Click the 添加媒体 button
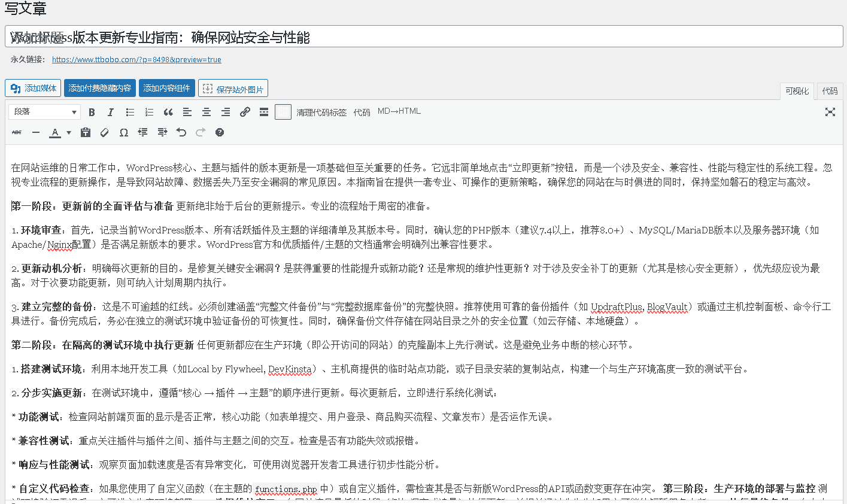This screenshot has width=847, height=504. 34,88
